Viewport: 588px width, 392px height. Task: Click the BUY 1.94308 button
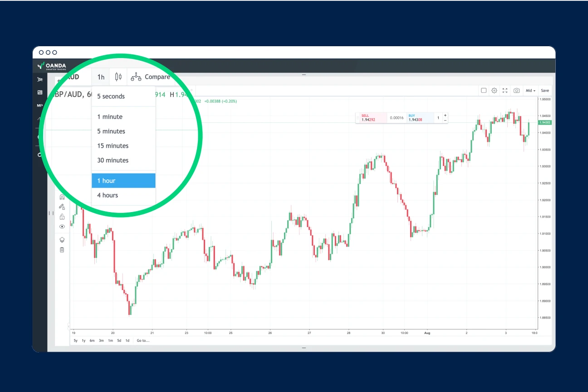pyautogui.click(x=420, y=118)
